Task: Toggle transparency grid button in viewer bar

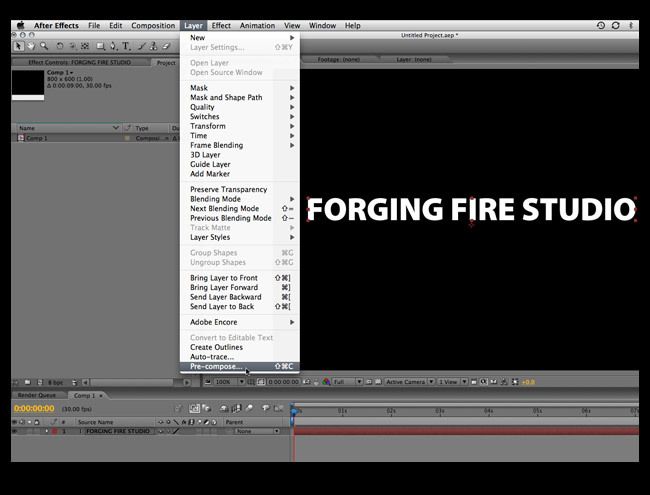Action: click(x=378, y=382)
